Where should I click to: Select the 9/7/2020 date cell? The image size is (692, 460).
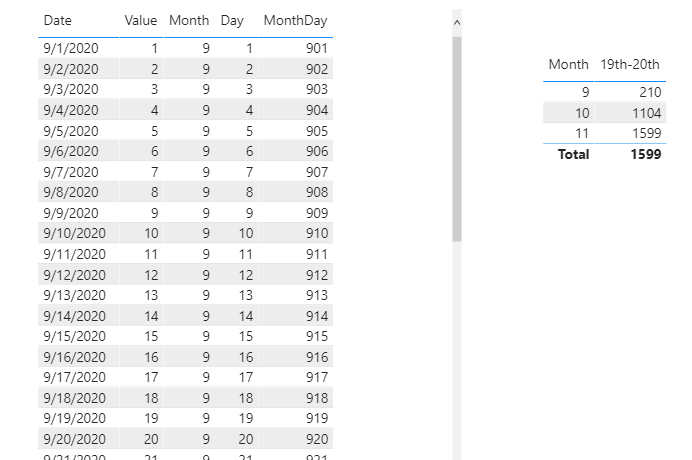[71, 172]
